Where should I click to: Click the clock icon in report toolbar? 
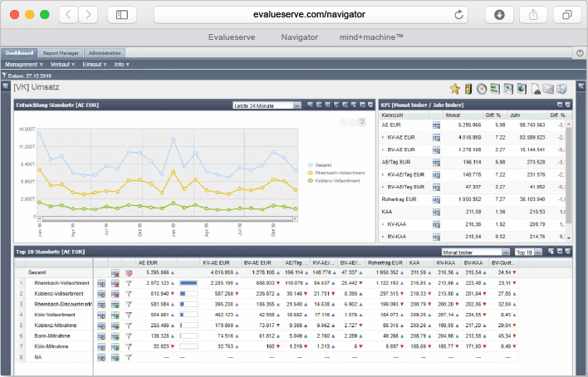(x=482, y=89)
